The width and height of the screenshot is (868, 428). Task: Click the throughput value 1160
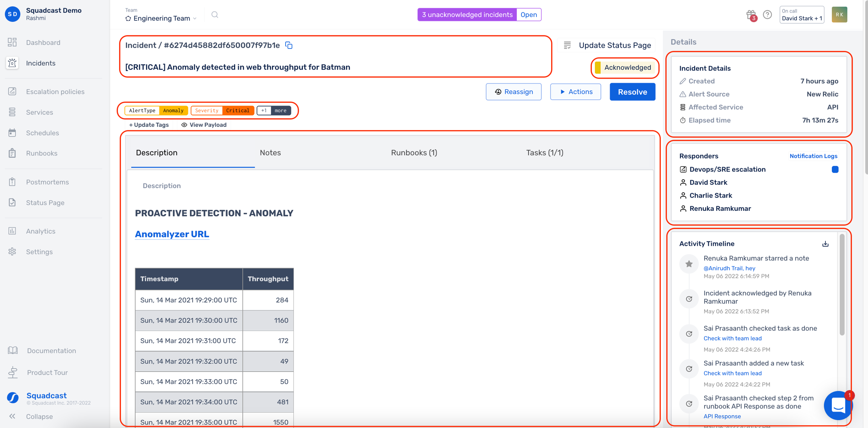coord(281,320)
